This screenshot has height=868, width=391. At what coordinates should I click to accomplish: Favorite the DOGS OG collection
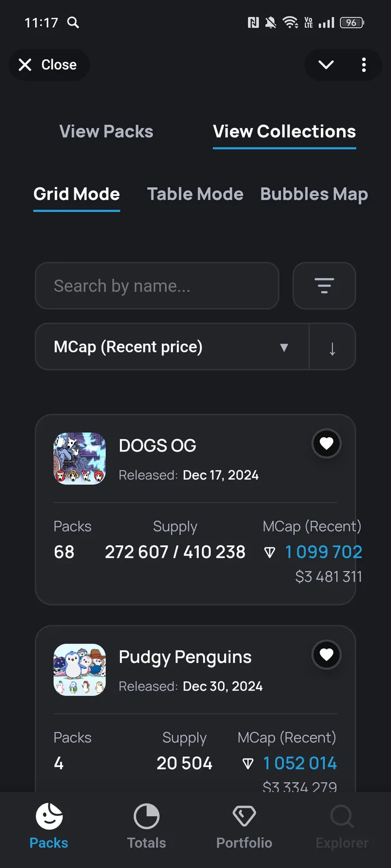pos(326,444)
